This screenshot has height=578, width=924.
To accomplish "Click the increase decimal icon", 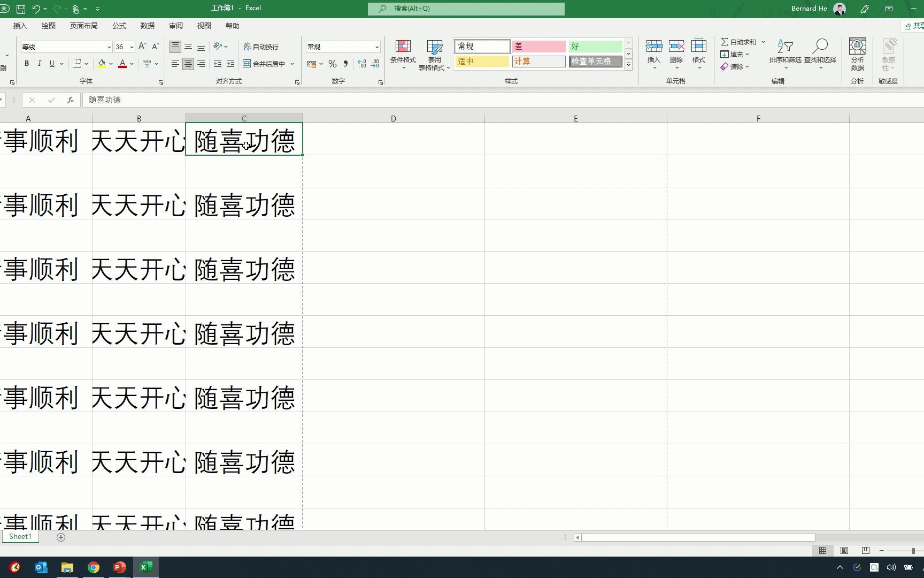I will [x=362, y=64].
